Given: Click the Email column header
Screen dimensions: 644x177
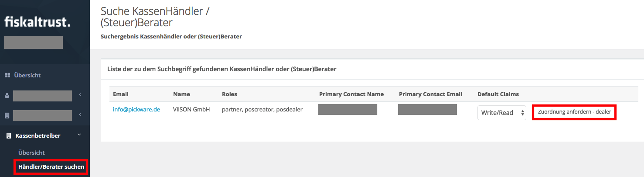Looking at the screenshot, I should (x=121, y=94).
